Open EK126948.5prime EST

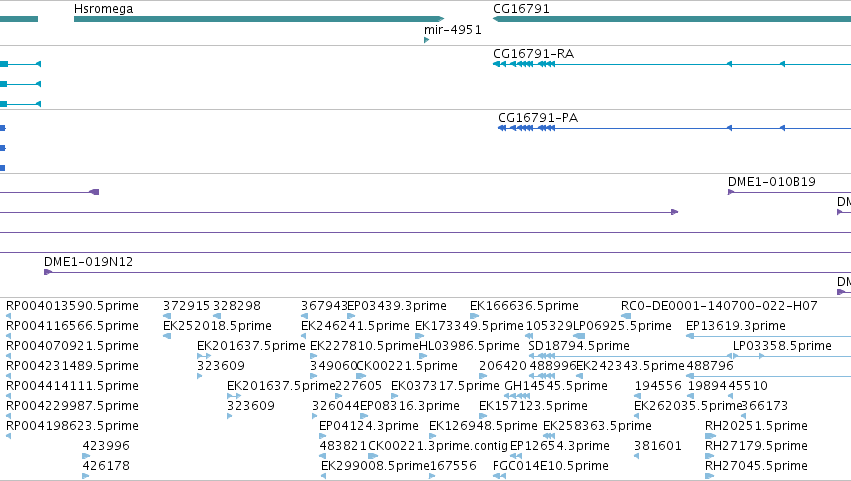pos(483,426)
